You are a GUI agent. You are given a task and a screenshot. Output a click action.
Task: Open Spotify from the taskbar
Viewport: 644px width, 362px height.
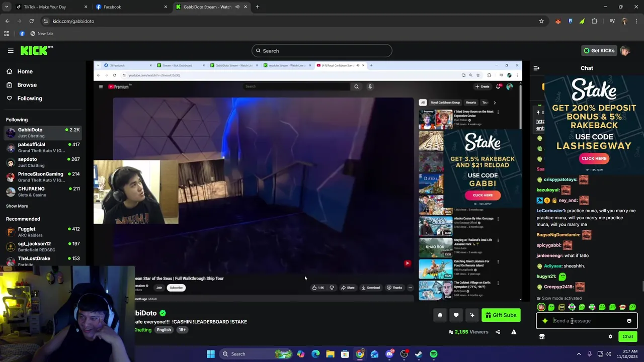click(x=434, y=354)
